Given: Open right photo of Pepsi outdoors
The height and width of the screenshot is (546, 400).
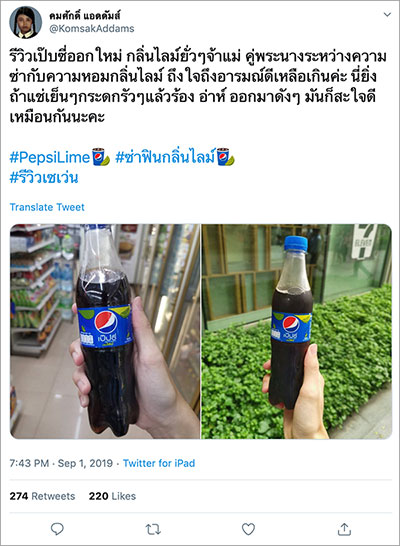Looking at the screenshot, I should coord(297,331).
